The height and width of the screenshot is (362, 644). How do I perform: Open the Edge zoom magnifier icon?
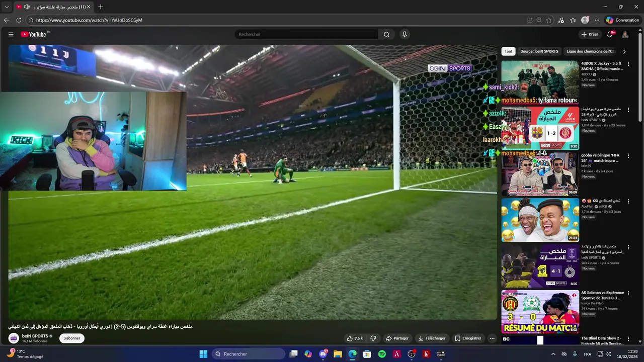point(539,20)
